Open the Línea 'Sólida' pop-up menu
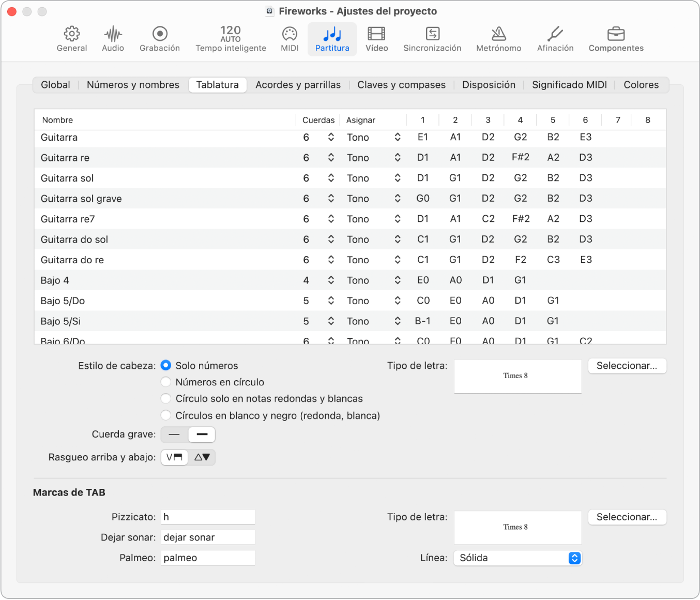 pyautogui.click(x=518, y=558)
